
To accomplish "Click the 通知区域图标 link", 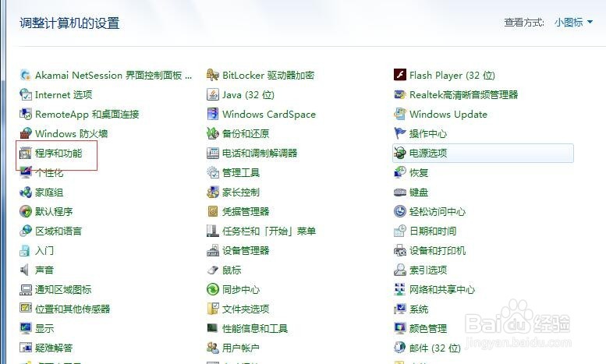I will coord(63,289).
